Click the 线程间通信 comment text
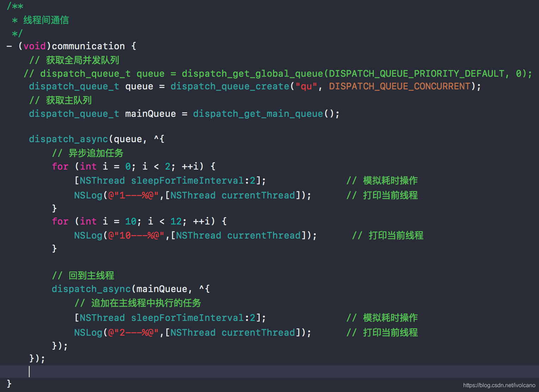The image size is (539, 392). tap(46, 20)
